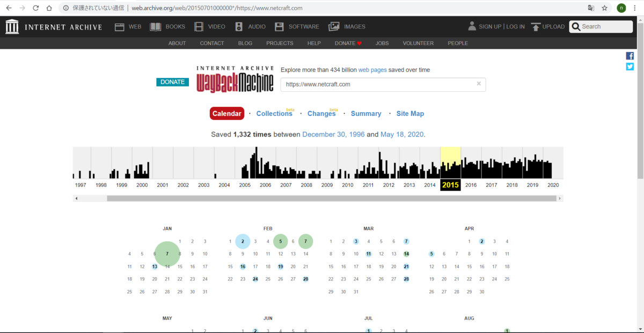Open the green profile avatar
Viewport: 644px width, 333px height.
pyautogui.click(x=621, y=8)
